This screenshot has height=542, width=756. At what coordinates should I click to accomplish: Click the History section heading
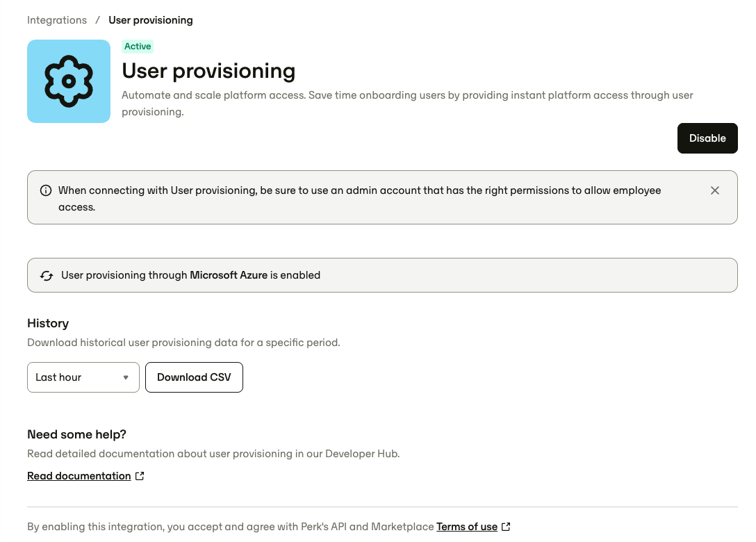coord(48,323)
